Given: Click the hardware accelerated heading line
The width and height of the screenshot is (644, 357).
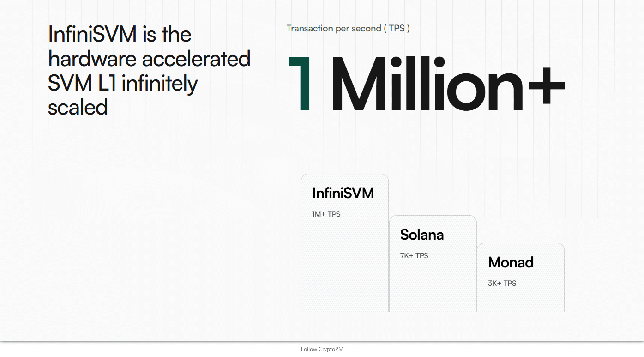Looking at the screenshot, I should point(149,59).
